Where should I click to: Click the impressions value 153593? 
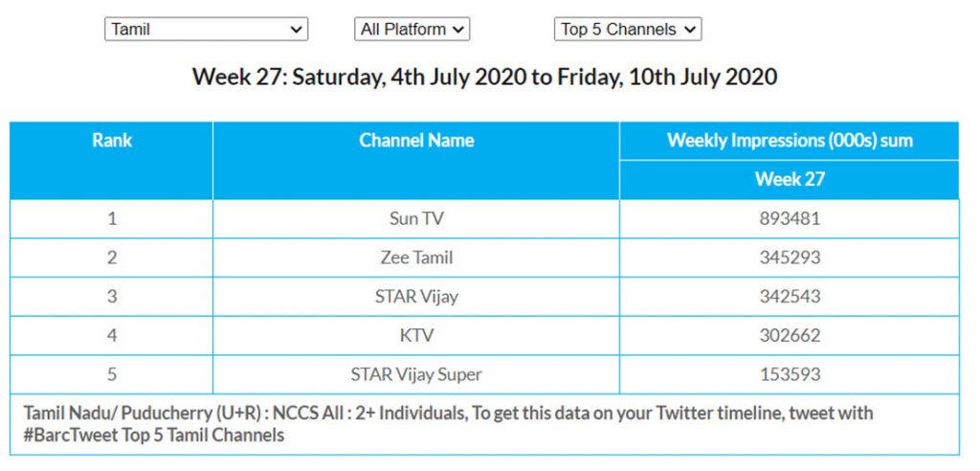pyautogui.click(x=790, y=374)
